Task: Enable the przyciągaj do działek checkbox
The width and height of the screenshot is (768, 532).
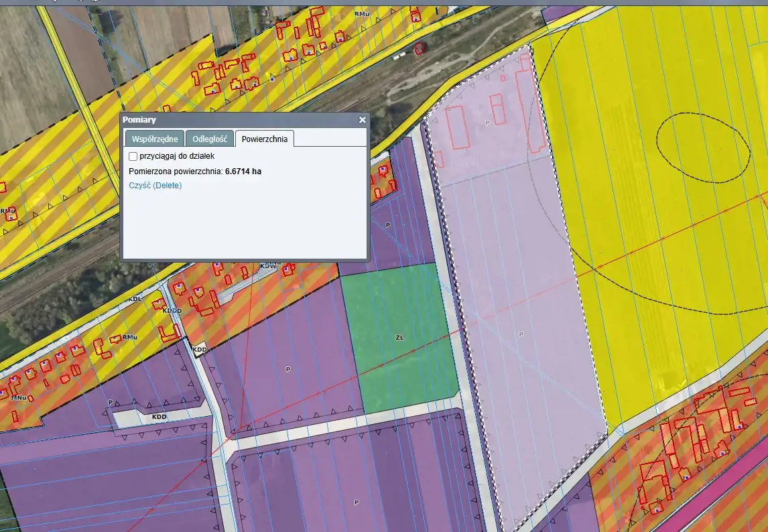Action: click(133, 156)
